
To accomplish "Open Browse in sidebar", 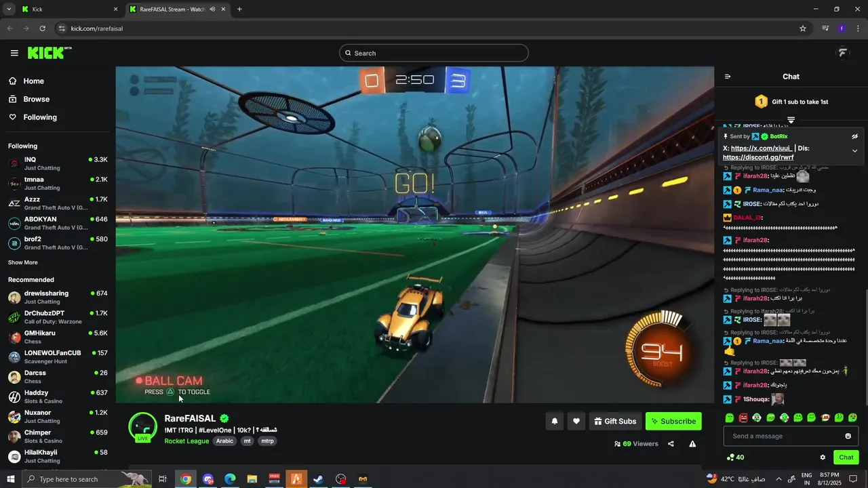I will point(36,99).
